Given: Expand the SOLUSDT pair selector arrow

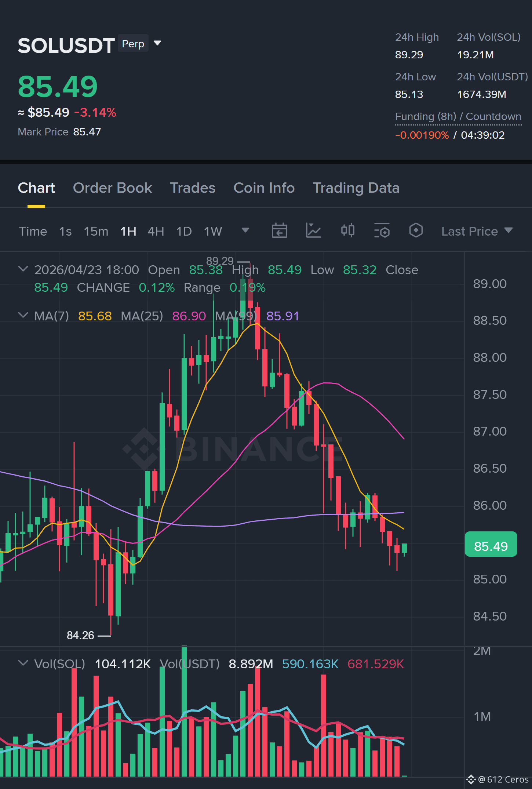Looking at the screenshot, I should [157, 43].
